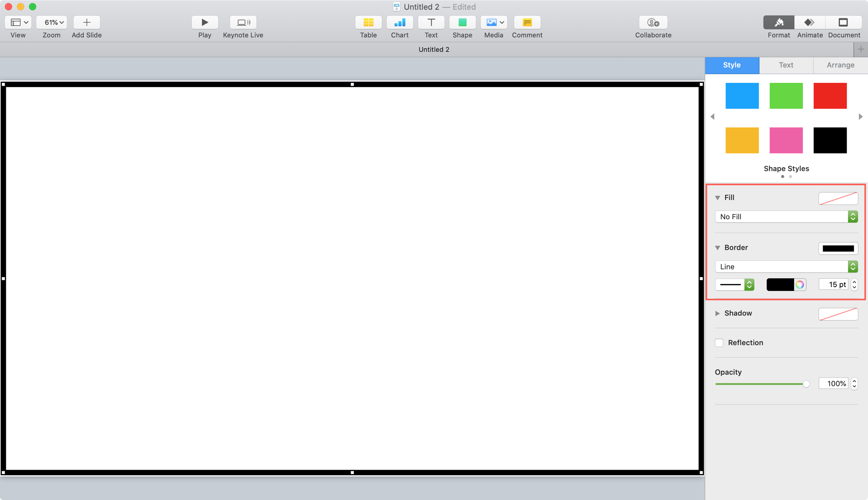Open the No Fill type dropdown
This screenshot has height=500, width=868.
(786, 216)
